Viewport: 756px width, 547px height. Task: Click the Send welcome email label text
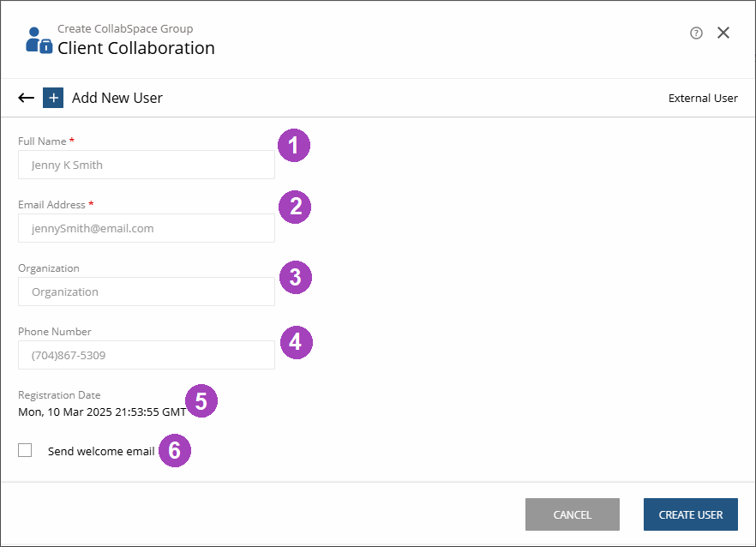101,452
